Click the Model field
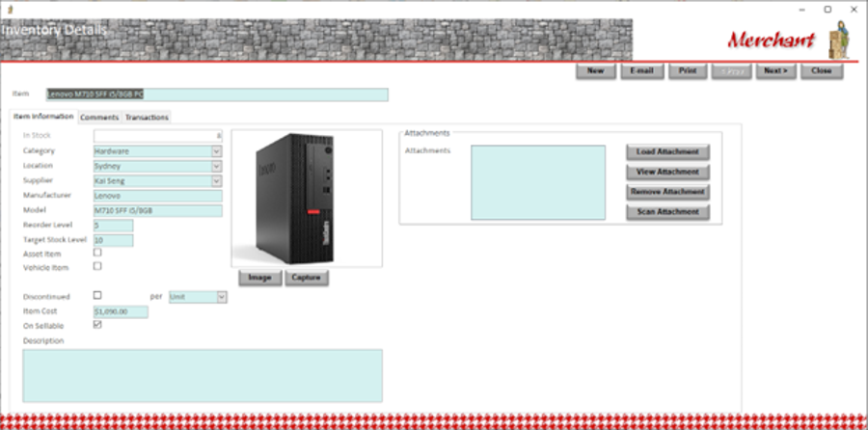Screen dimensions: 868x430 158,211
